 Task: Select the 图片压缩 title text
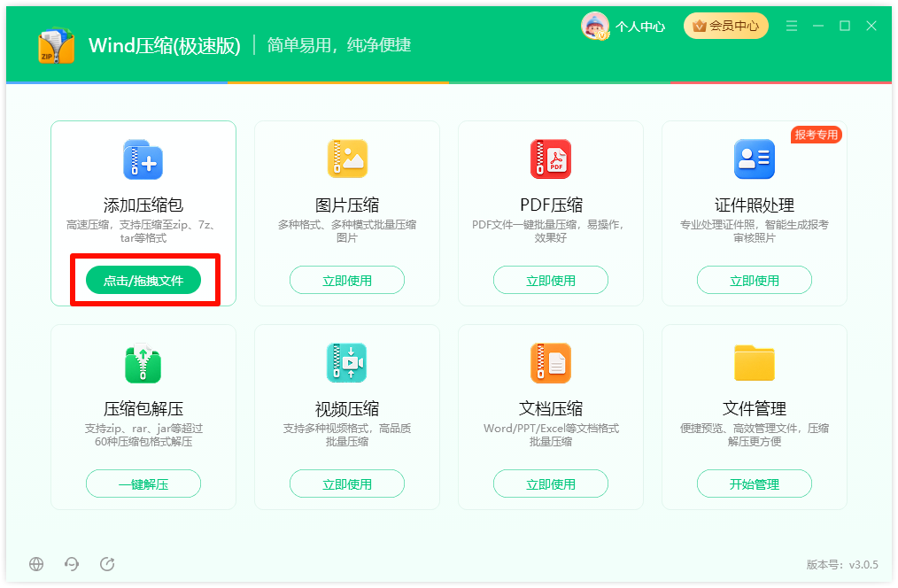[347, 205]
